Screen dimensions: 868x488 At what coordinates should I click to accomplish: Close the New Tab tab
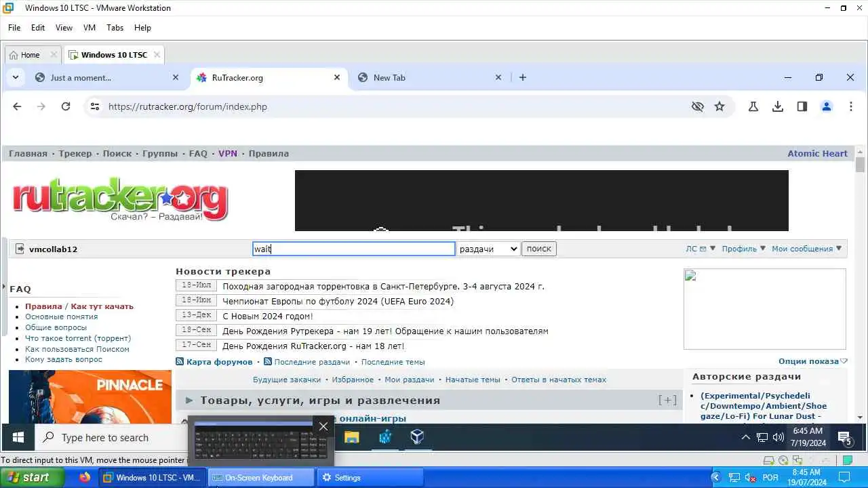[x=498, y=77]
